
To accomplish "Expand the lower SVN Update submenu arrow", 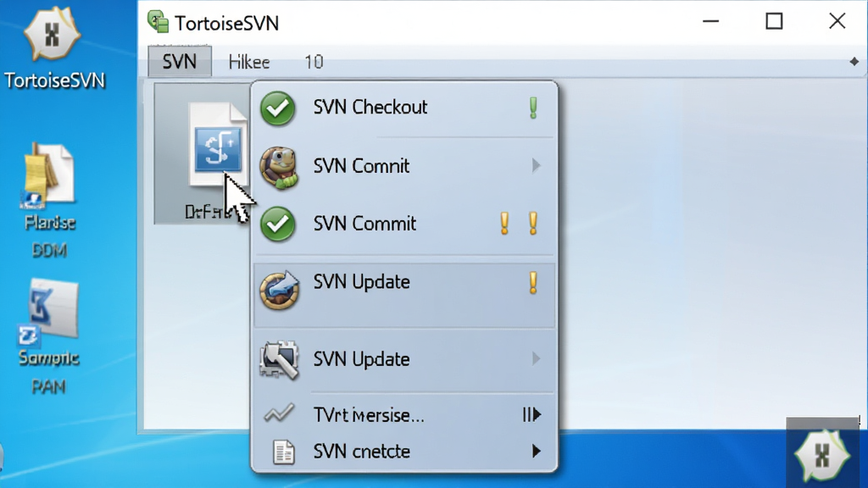I will click(x=536, y=358).
